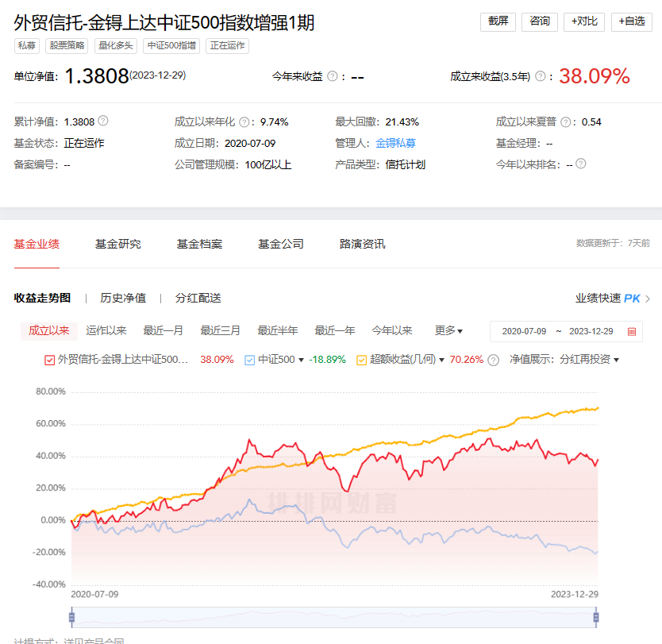Switch to the 基金研究 tab
Viewport: 662px width, 644px height.
tap(117, 244)
